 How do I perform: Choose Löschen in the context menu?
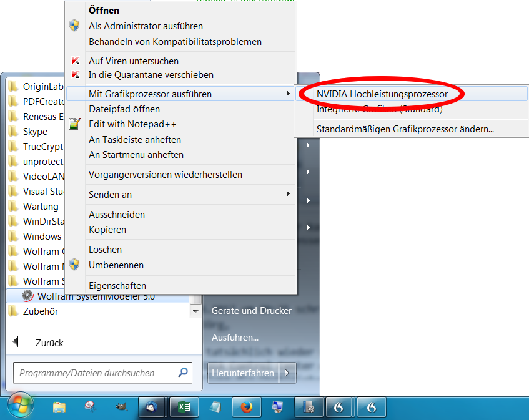point(106,250)
